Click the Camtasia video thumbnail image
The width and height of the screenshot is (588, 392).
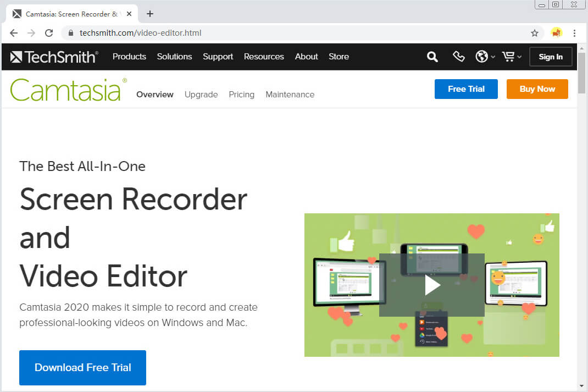pos(431,285)
